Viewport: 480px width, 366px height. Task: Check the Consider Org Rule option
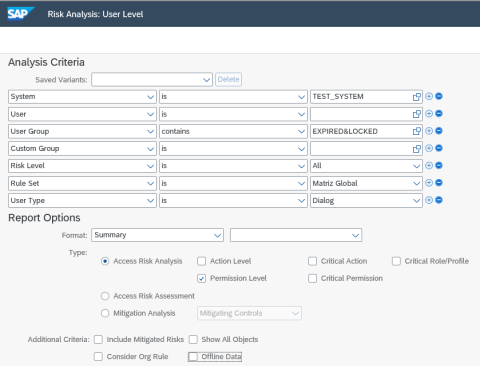coord(98,357)
